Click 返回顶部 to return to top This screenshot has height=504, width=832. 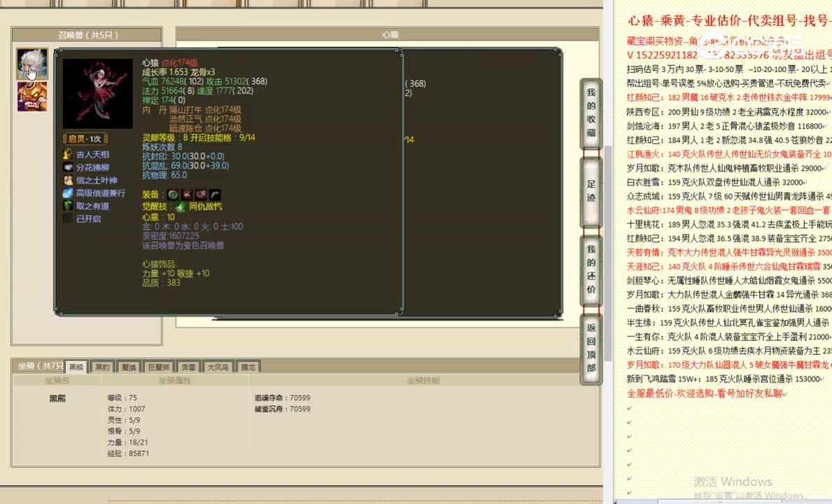pyautogui.click(x=591, y=349)
